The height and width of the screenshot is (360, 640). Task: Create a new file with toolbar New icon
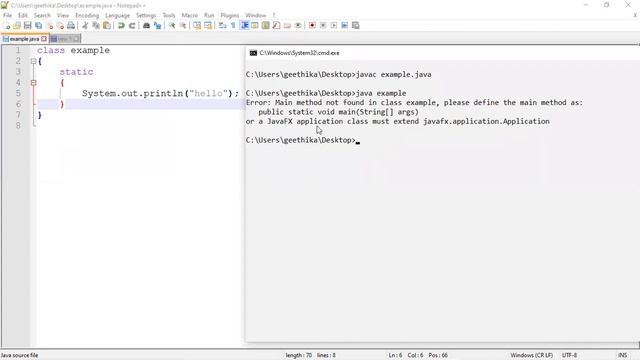[6, 25]
